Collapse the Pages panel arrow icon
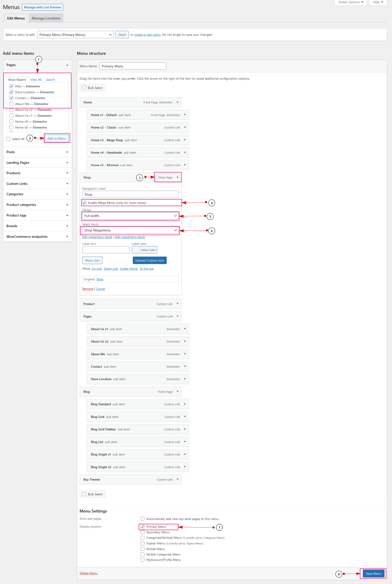This screenshot has height=584, width=392. tap(67, 65)
